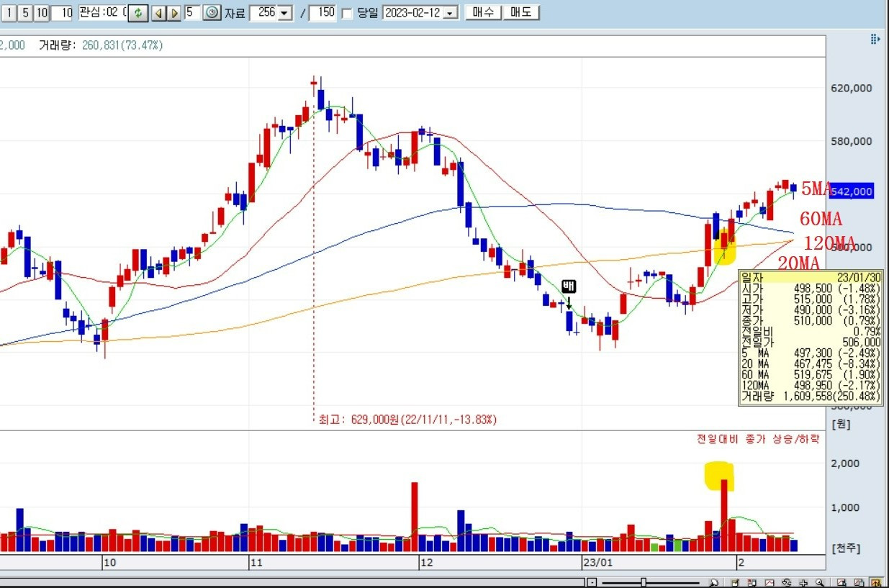Click the period input field showing 10
Image resolution: width=889 pixels, height=588 pixels.
pos(63,12)
